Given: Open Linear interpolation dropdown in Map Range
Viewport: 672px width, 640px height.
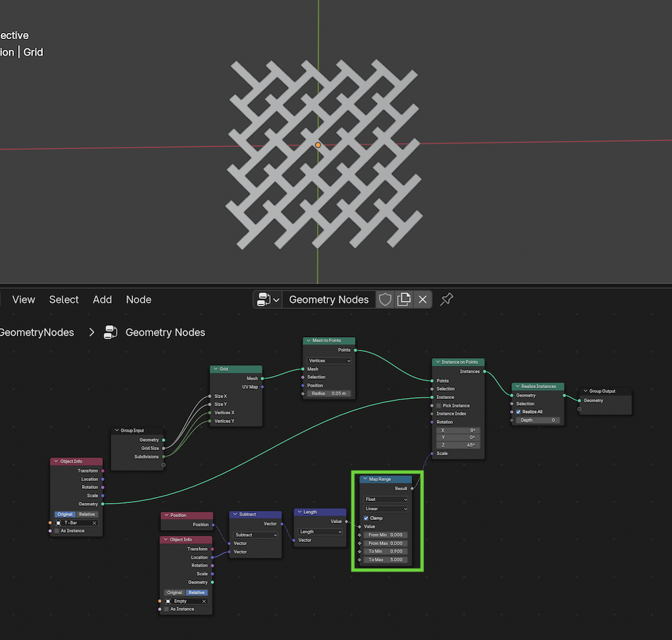Looking at the screenshot, I should 386,509.
